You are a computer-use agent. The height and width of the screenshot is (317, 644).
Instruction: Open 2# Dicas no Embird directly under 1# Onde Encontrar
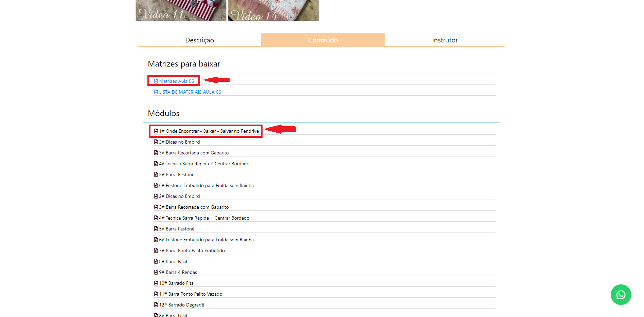tap(179, 142)
